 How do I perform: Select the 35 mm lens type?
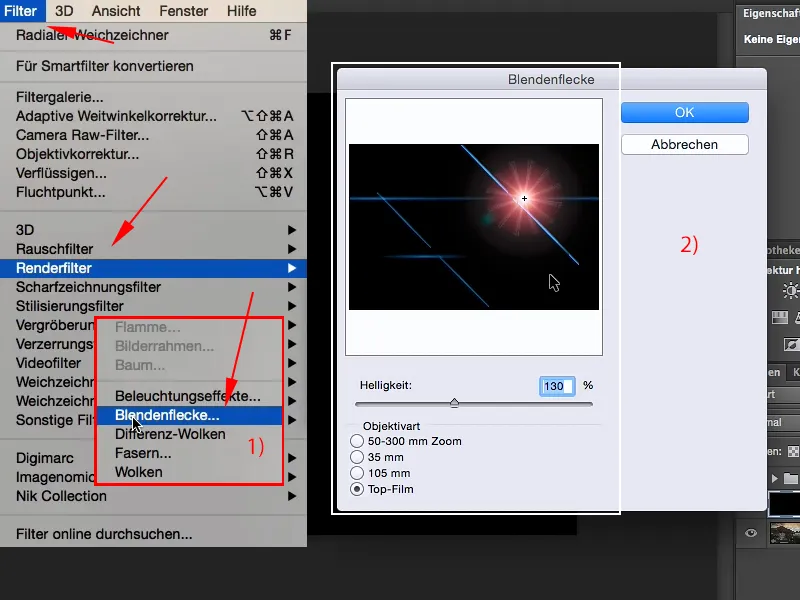pos(357,457)
